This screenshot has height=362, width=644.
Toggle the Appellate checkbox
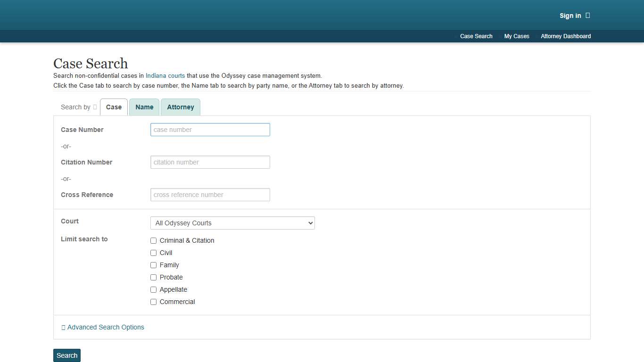[153, 289]
